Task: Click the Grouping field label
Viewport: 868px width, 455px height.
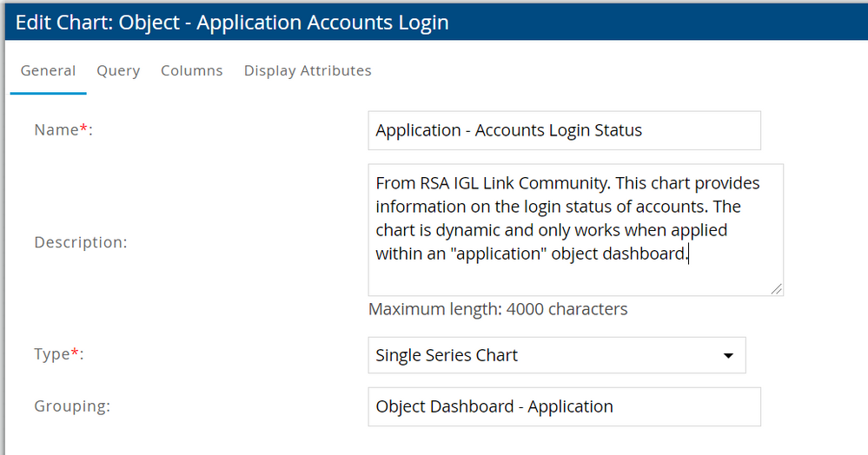Action: tap(72, 406)
